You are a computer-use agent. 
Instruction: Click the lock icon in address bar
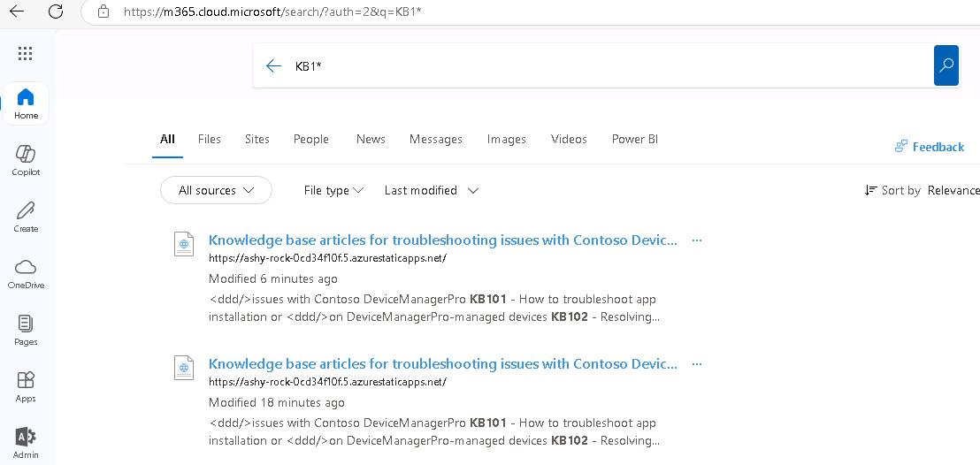coord(103,11)
